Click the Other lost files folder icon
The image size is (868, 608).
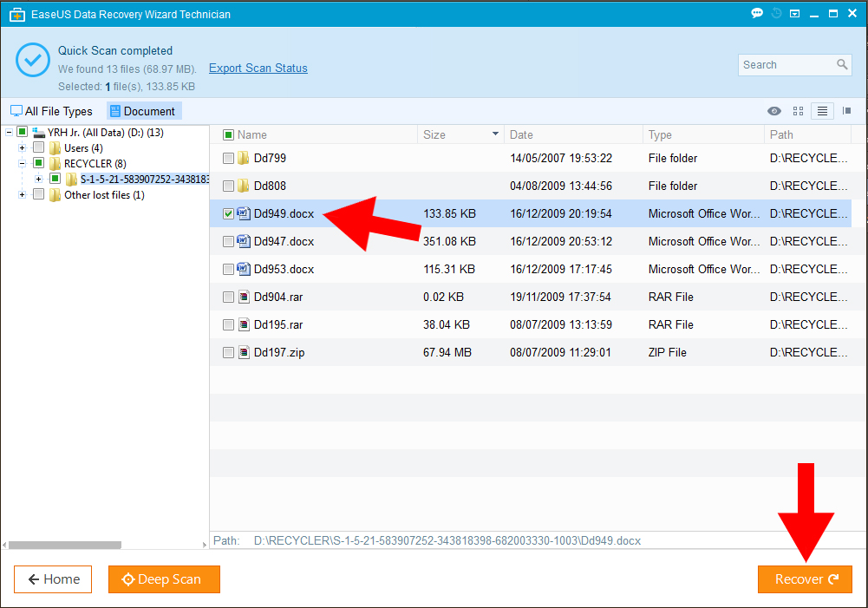pyautogui.click(x=55, y=195)
